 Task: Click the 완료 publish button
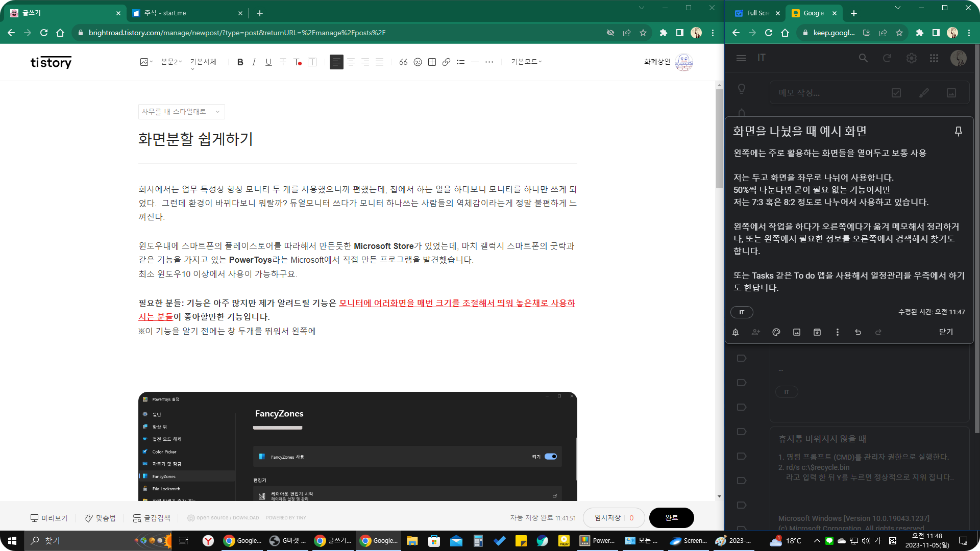click(x=671, y=518)
